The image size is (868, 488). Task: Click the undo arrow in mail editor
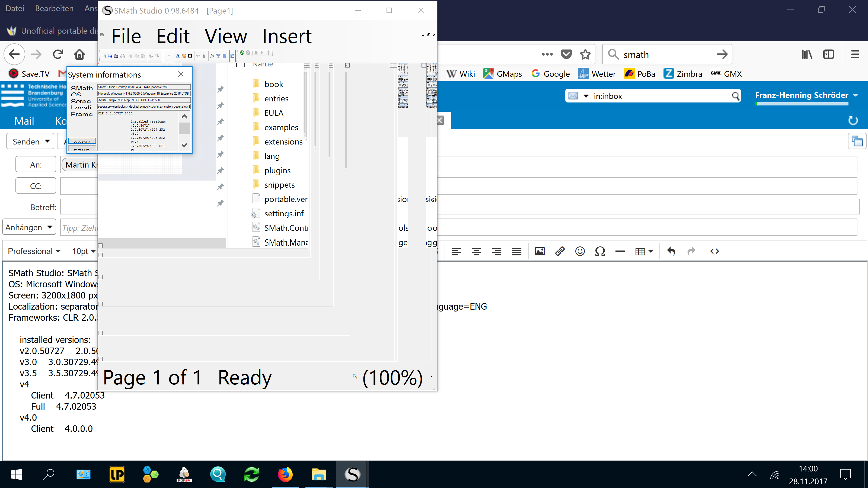pyautogui.click(x=671, y=251)
